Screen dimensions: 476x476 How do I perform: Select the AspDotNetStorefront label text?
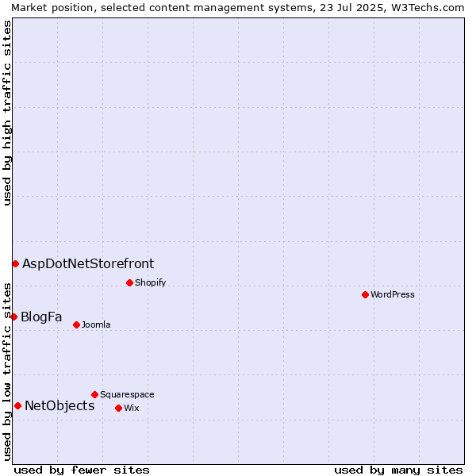(88, 264)
